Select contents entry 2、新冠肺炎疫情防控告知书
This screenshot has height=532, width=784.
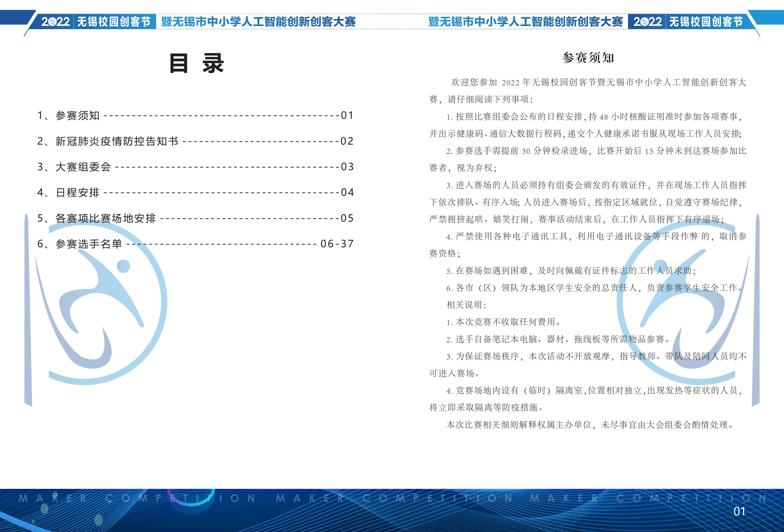[x=195, y=141]
